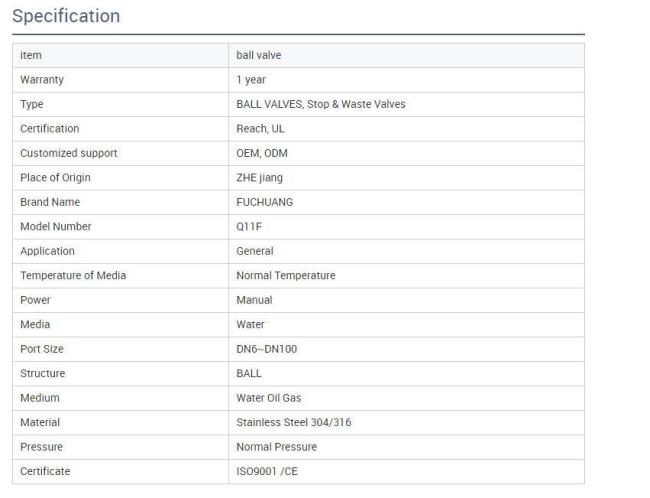The width and height of the screenshot is (650, 498).
Task: Click the Certification row label
Action: click(x=50, y=129)
